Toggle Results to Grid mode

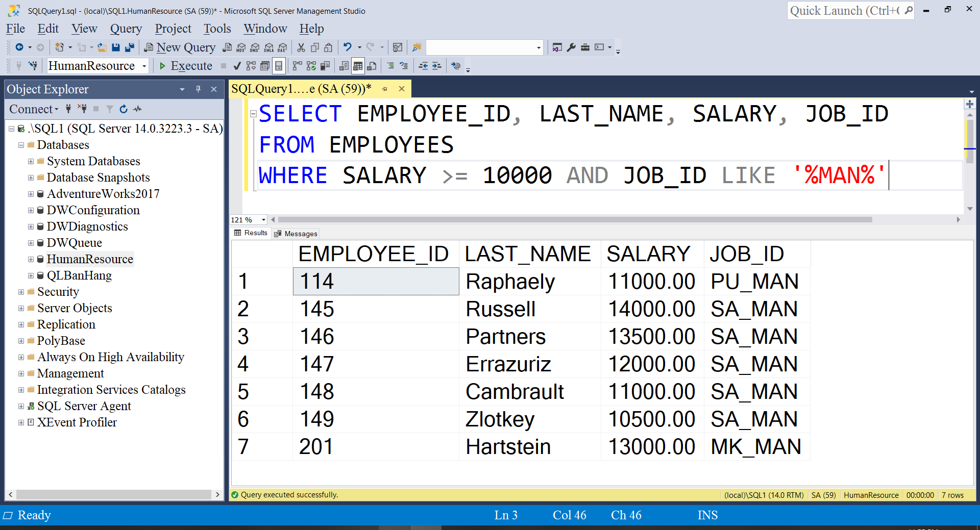358,66
